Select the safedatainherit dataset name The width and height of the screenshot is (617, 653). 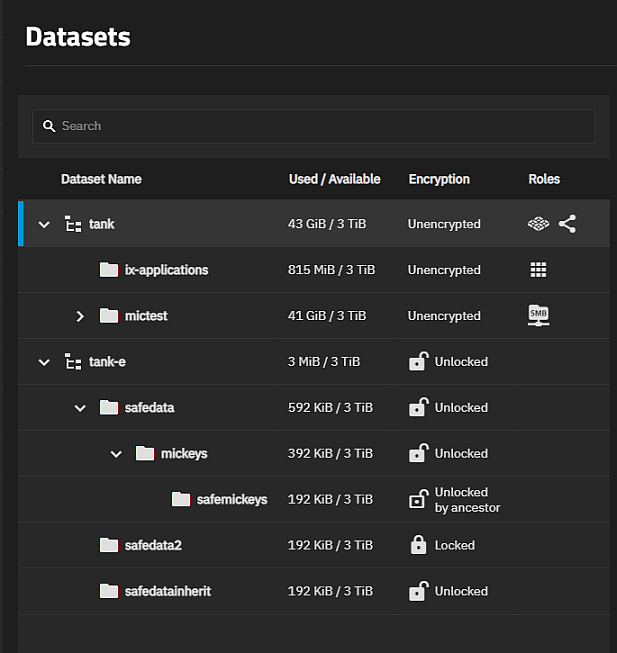(168, 591)
